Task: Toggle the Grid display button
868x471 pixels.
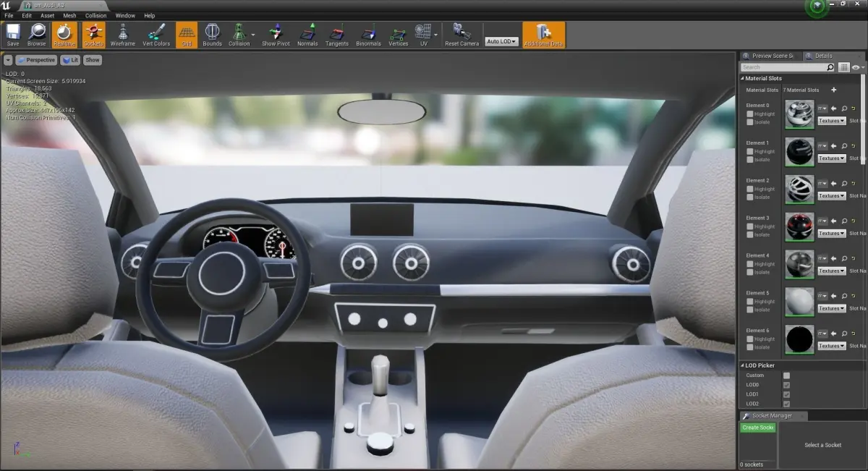Action: tap(187, 35)
